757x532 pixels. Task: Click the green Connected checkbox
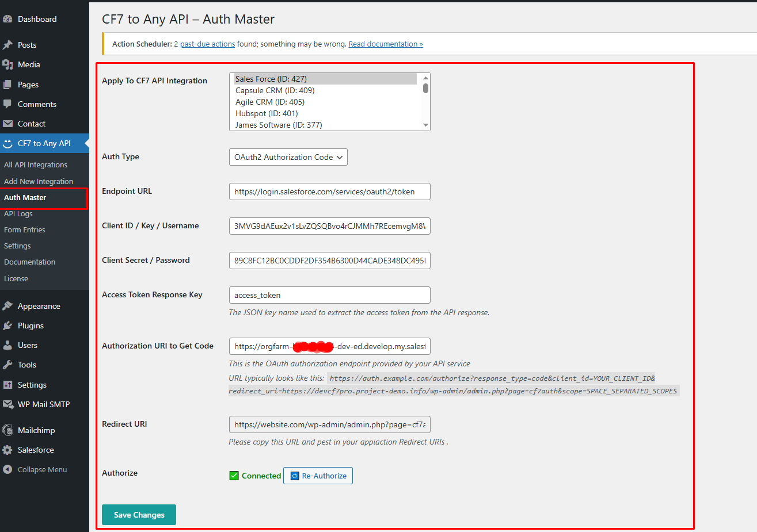click(234, 476)
